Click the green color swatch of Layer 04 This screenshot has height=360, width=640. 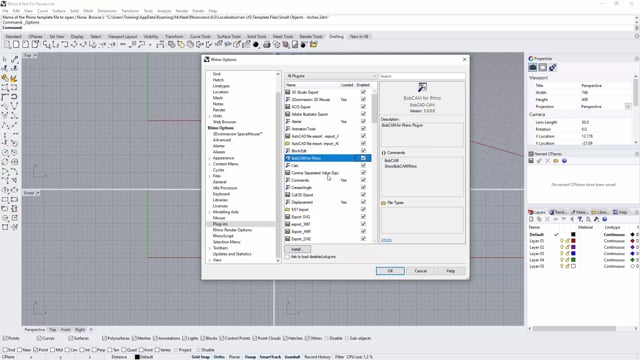(x=573, y=260)
